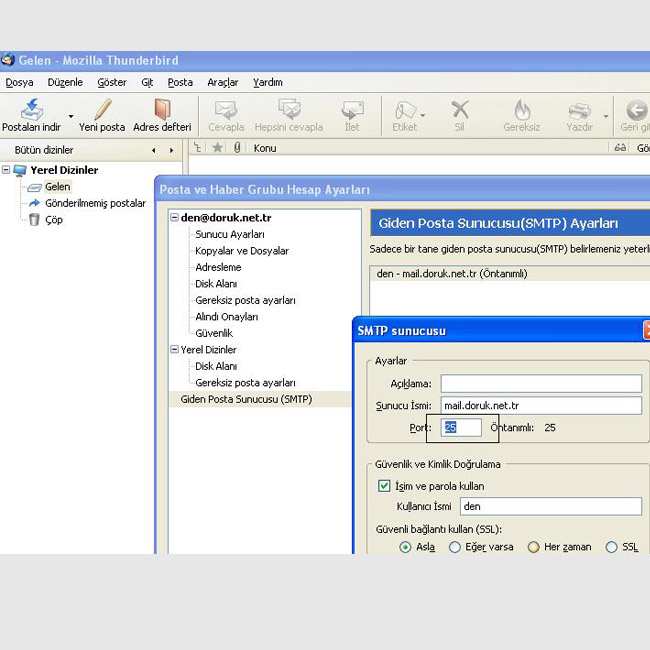Click the Geri git back icon
Screen dimensions: 650x650
click(636, 110)
